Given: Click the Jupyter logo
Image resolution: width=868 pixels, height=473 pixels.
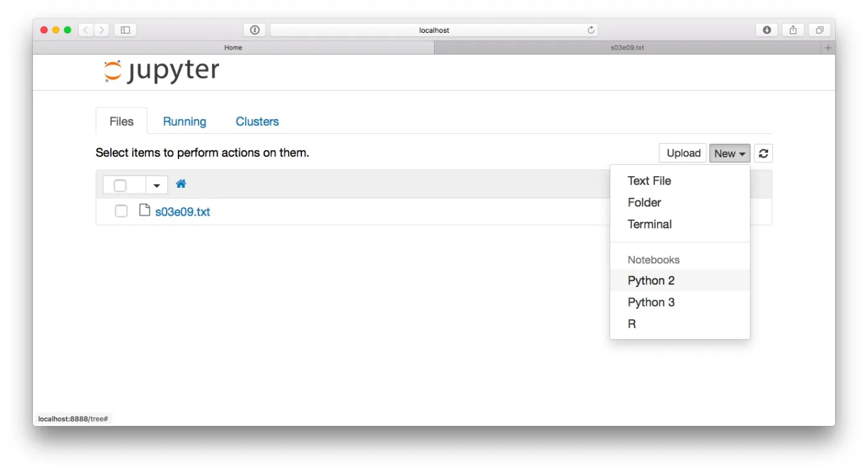Looking at the screenshot, I should tap(161, 71).
